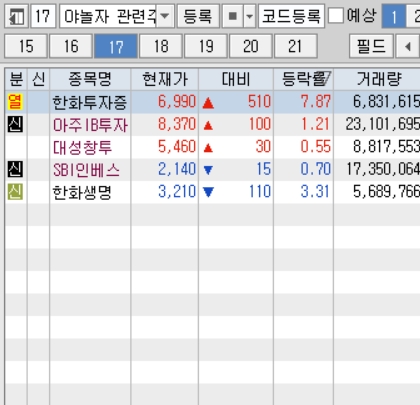Image resolution: width=420 pixels, height=405 pixels.
Task: Sort by the 종목명 column header
Action: click(x=90, y=79)
